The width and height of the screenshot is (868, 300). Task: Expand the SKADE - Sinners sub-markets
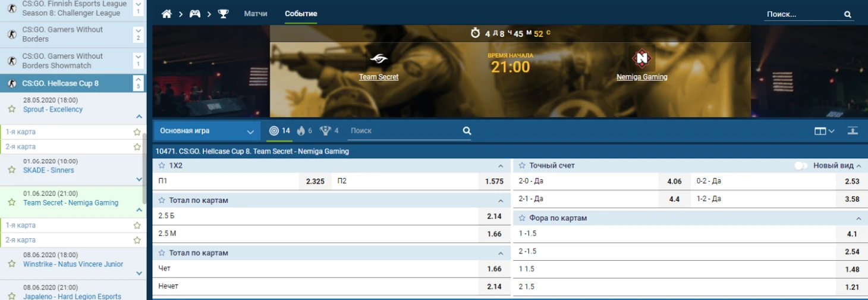pos(139,179)
